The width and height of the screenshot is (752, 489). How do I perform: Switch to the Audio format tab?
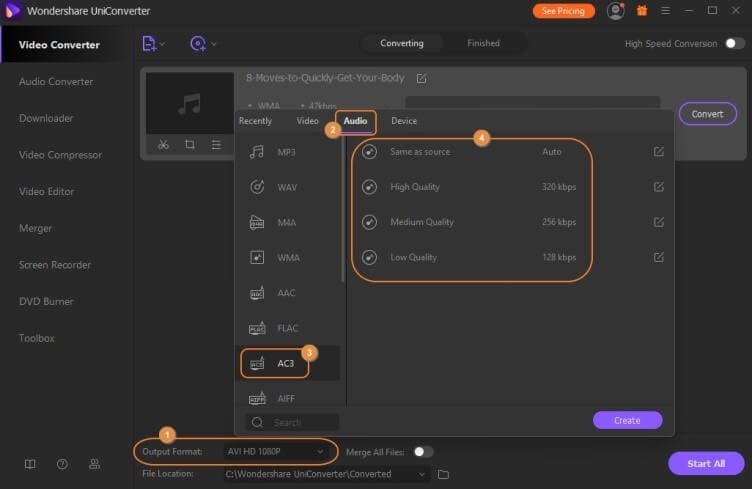[x=355, y=121]
